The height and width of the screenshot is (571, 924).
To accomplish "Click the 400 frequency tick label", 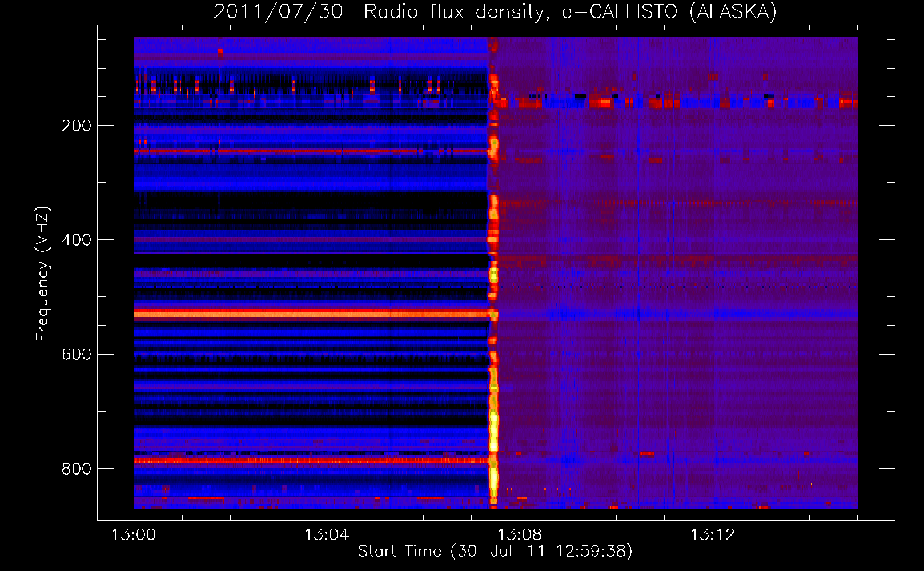I will click(77, 240).
